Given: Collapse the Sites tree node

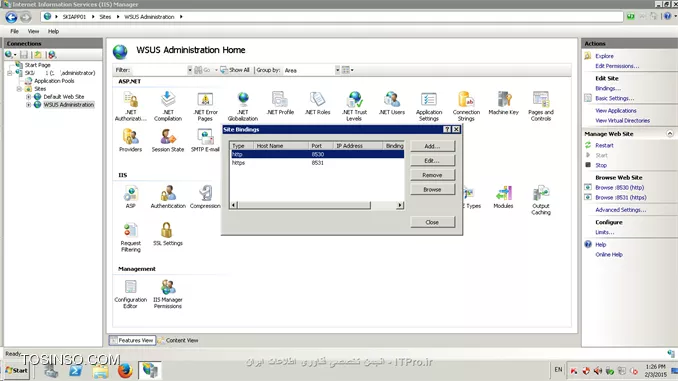Looking at the screenshot, I should [19, 89].
